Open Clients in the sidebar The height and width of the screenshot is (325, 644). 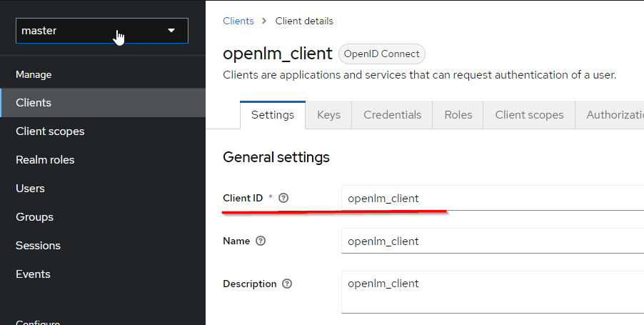pyautogui.click(x=34, y=103)
